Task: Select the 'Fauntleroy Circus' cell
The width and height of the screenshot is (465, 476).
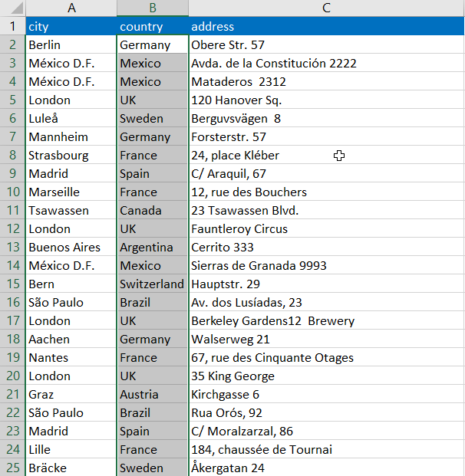Action: (326, 228)
